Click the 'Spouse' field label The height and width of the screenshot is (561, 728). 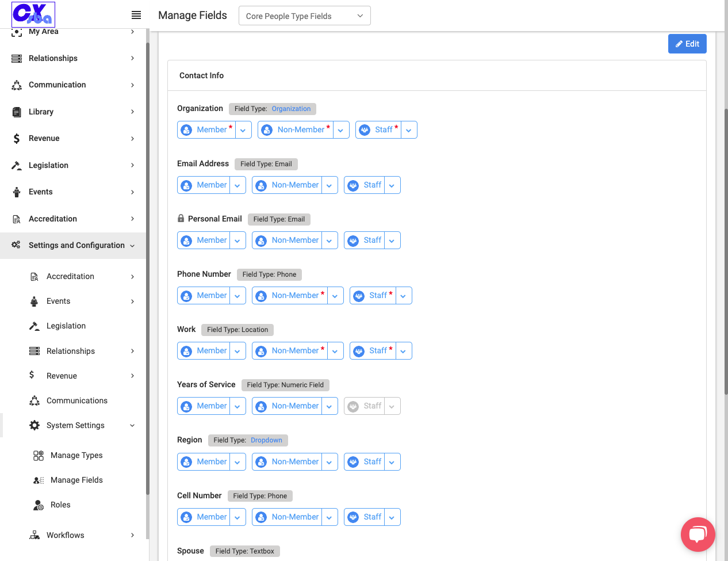point(190,551)
